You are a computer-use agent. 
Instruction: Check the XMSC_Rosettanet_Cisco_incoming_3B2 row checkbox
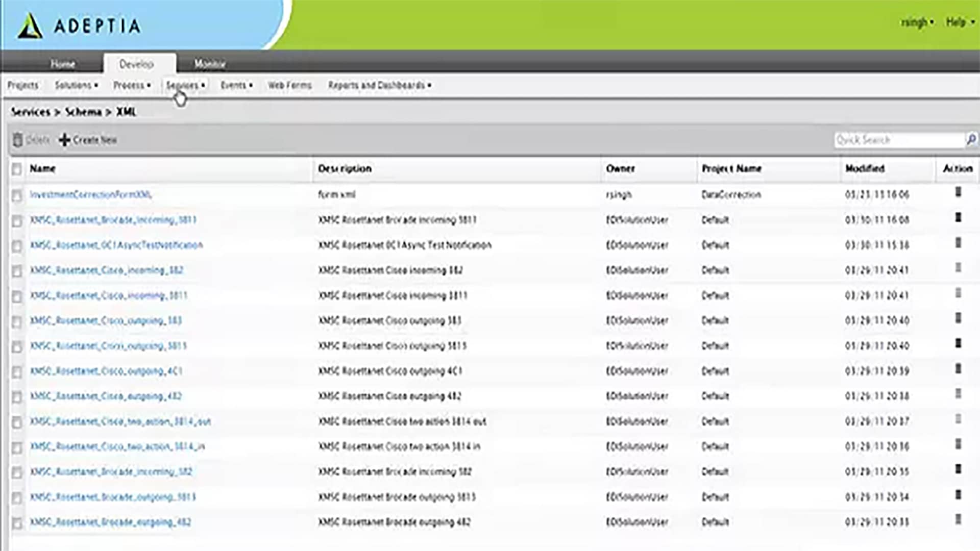17,270
